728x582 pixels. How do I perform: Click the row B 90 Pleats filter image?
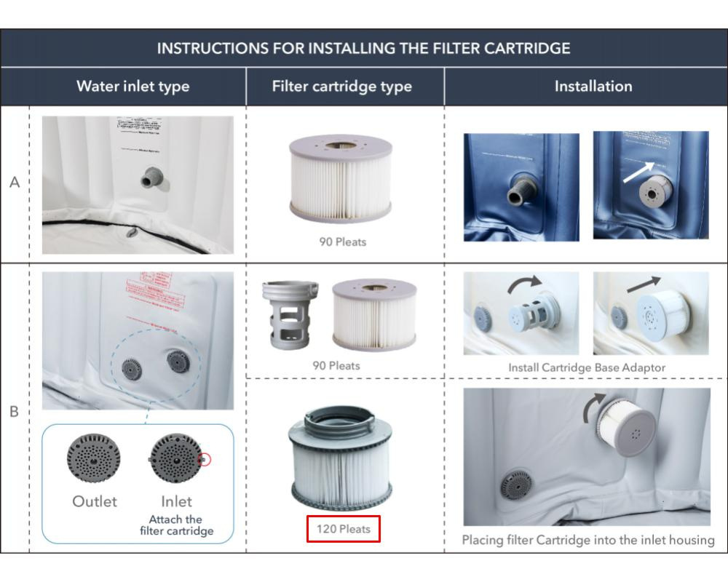coord(374,314)
